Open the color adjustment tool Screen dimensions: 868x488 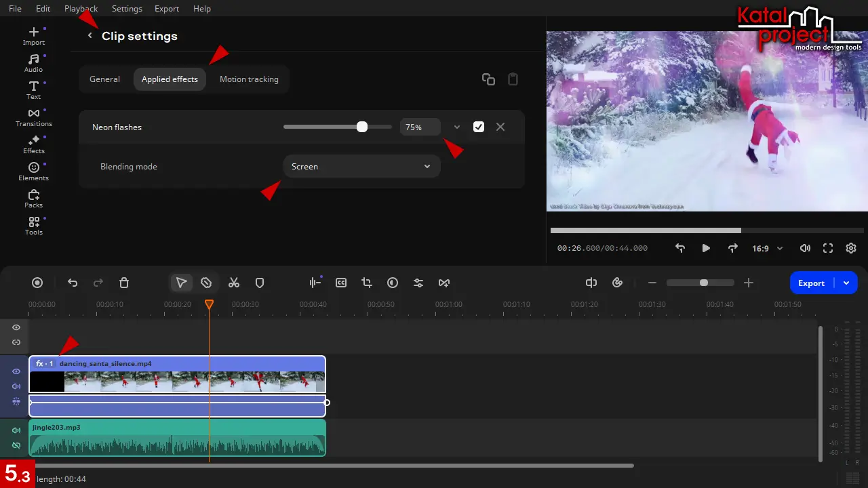pyautogui.click(x=393, y=283)
